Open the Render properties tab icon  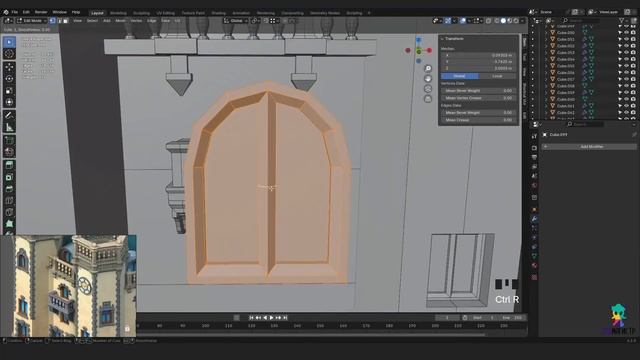[x=534, y=148]
